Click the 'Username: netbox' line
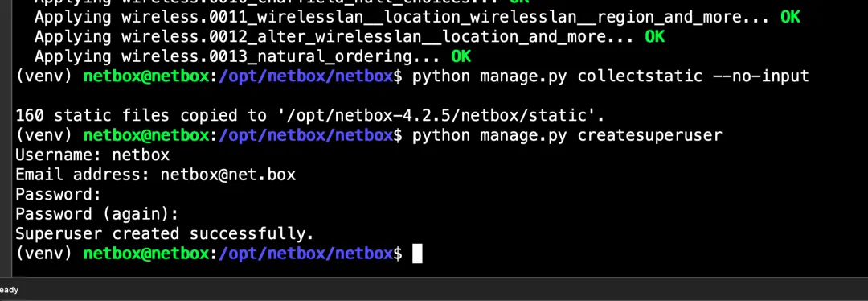The height and width of the screenshot is (301, 868). click(92, 155)
